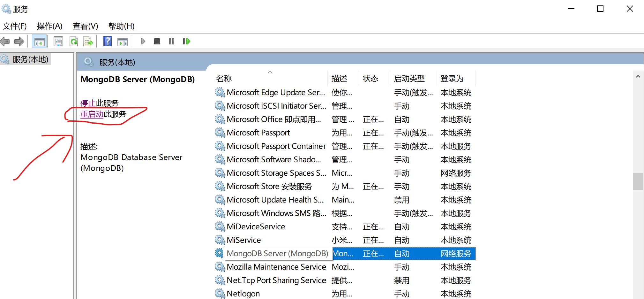The image size is (644, 299).
Task: Click the Export List toolbar icon
Action: coord(88,41)
